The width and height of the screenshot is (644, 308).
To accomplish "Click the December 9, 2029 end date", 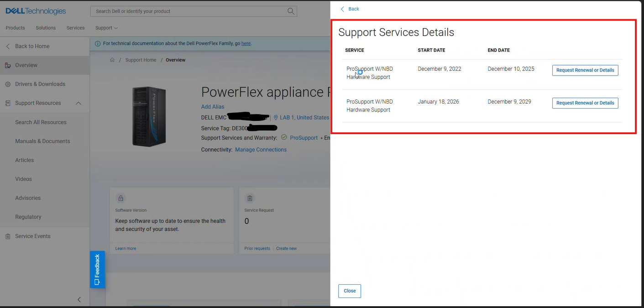I will [509, 102].
